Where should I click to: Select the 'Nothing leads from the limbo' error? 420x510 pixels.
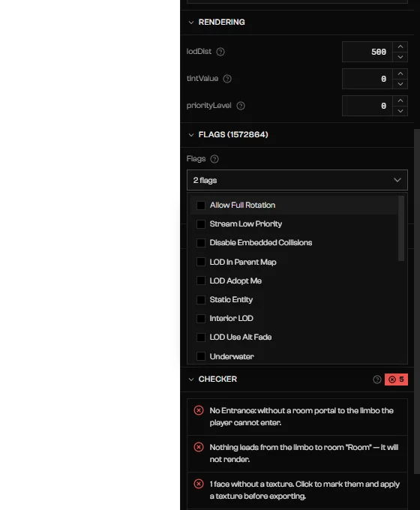tap(297, 454)
